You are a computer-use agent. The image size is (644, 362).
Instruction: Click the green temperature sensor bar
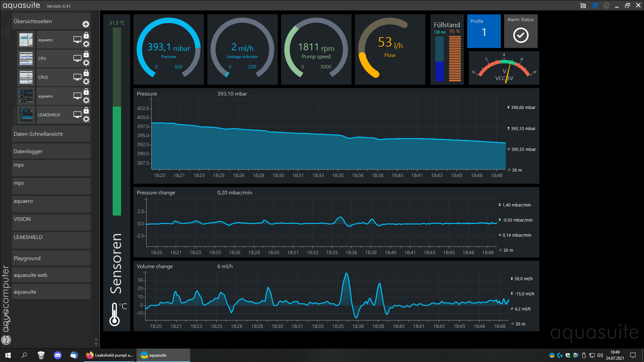point(117,161)
